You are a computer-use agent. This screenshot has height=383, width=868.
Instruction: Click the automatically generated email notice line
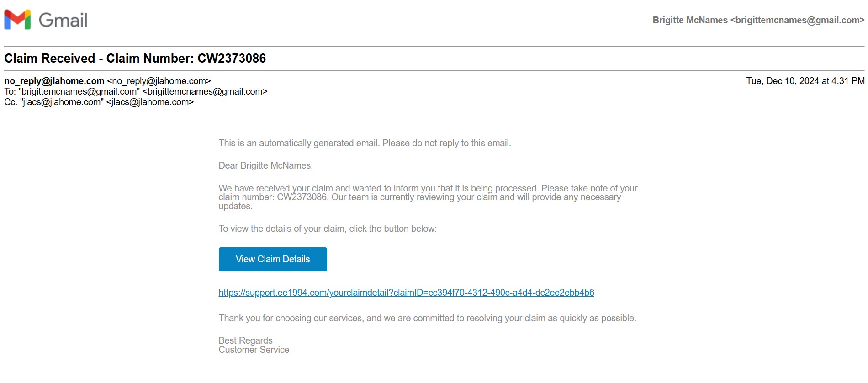tap(365, 143)
